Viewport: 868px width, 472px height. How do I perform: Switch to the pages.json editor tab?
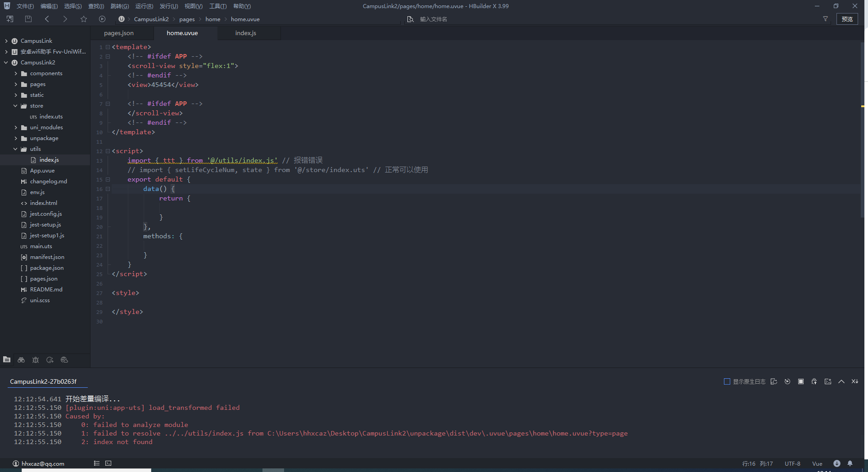118,33
